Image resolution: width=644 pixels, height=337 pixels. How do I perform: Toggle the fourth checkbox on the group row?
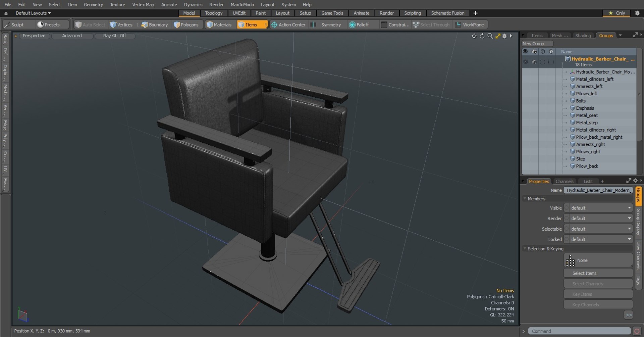(x=551, y=62)
